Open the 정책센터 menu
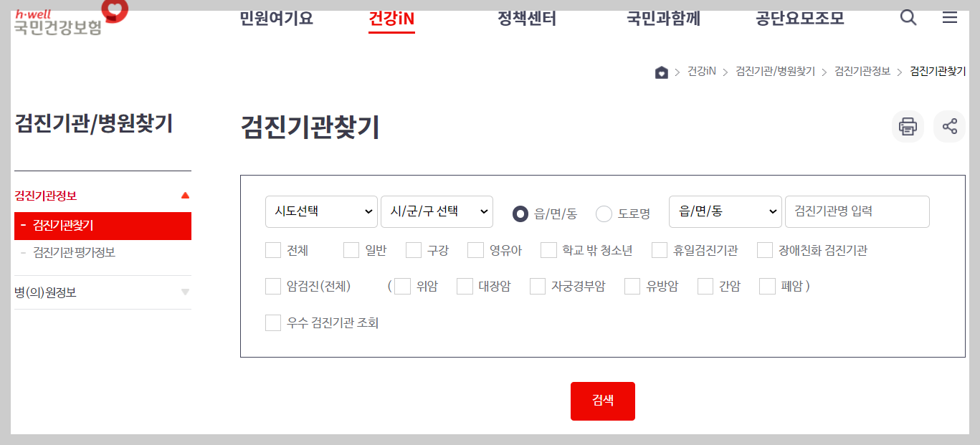The width and height of the screenshot is (980, 445). [x=525, y=18]
